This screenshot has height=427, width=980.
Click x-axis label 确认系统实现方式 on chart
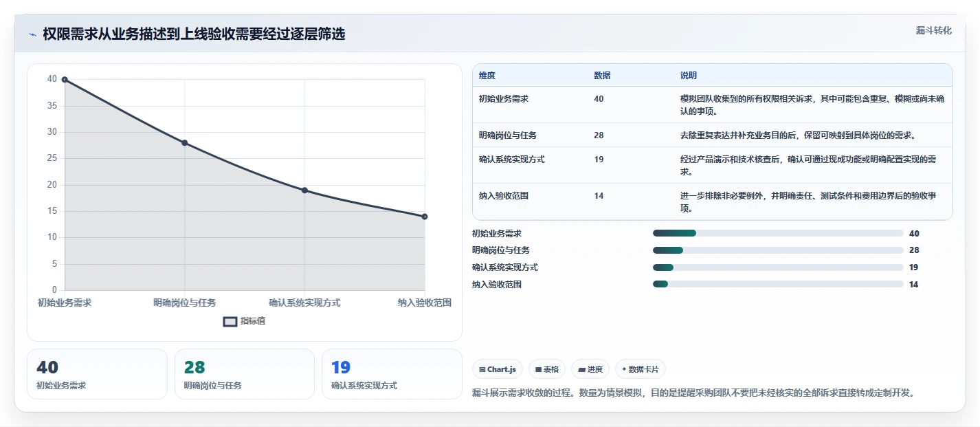click(x=304, y=303)
